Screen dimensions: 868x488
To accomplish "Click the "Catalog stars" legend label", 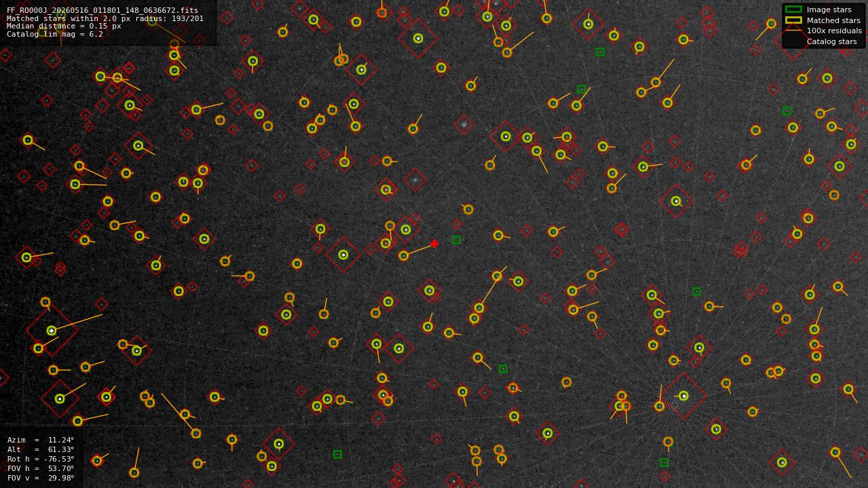I will (831, 41).
